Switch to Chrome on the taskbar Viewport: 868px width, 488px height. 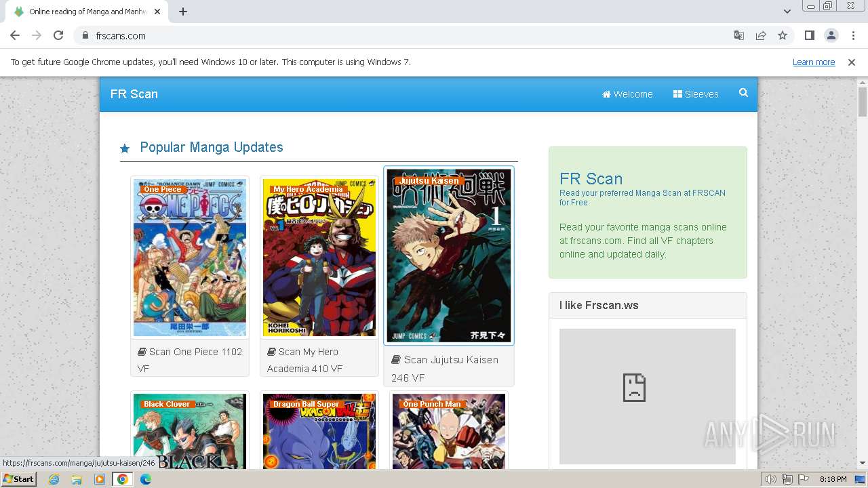pyautogui.click(x=122, y=479)
